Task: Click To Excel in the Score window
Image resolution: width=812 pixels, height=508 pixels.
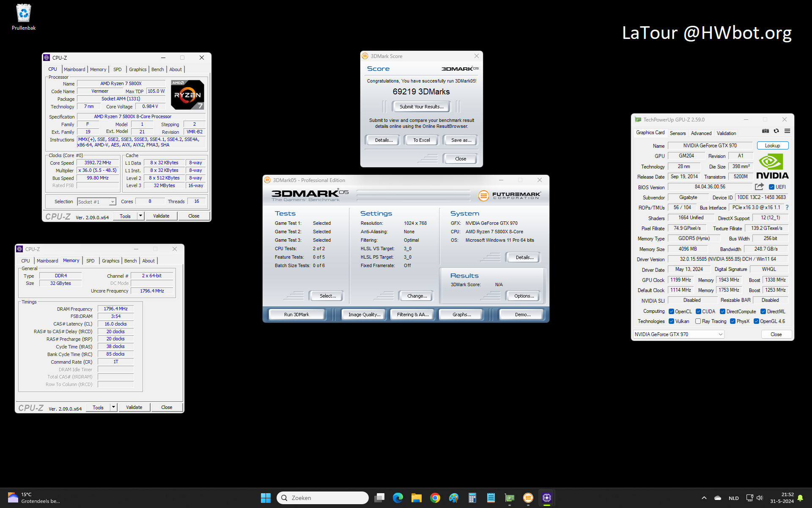Action: pyautogui.click(x=422, y=140)
